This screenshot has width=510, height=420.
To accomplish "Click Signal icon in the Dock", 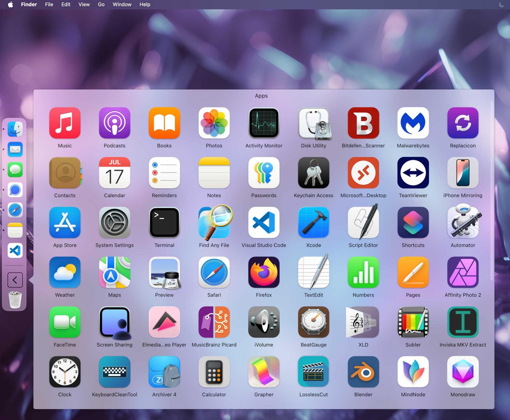I will [15, 190].
